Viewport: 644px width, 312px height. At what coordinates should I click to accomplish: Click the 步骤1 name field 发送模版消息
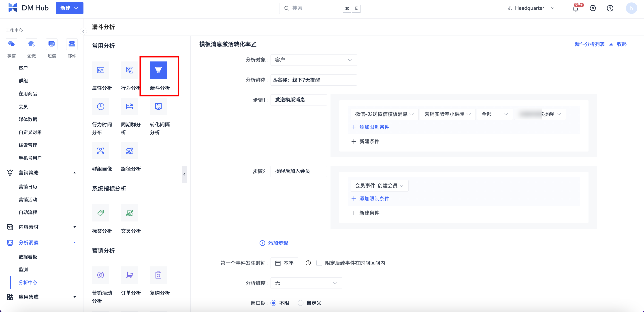[299, 100]
